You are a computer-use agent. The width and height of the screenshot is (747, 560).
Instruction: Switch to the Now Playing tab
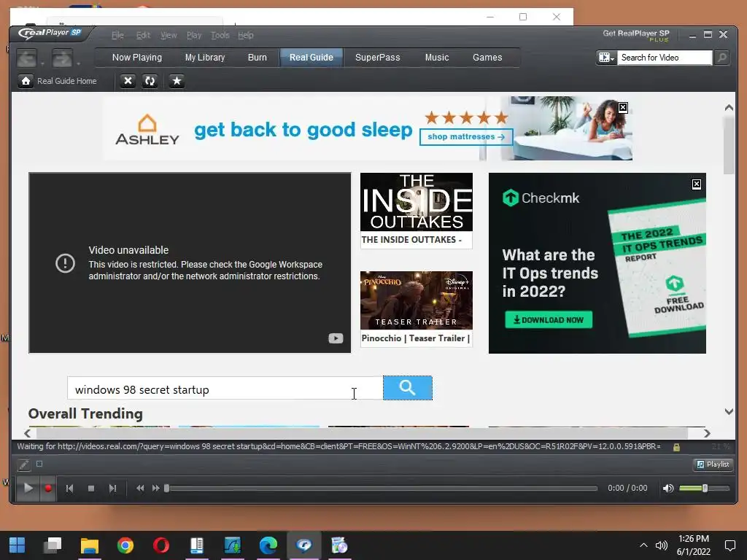(137, 57)
